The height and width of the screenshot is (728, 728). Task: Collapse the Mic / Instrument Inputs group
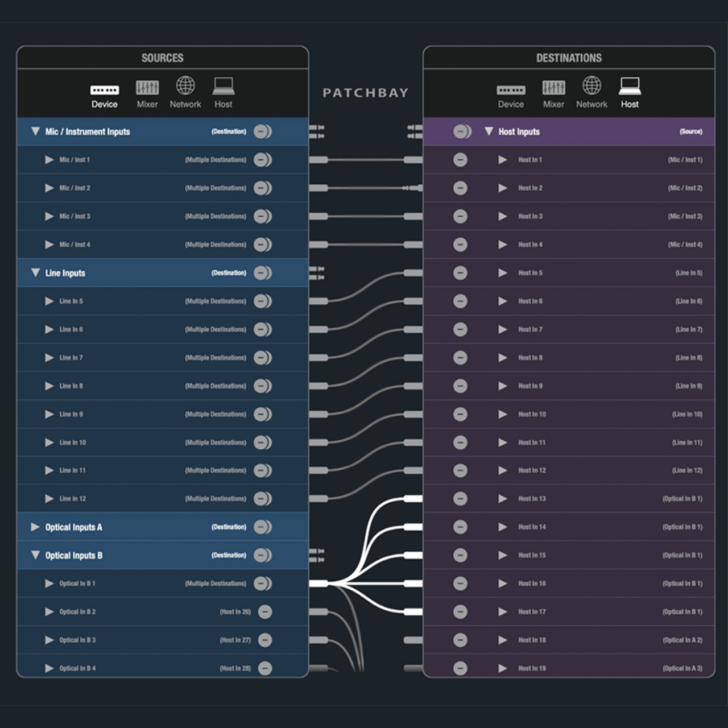[35, 131]
